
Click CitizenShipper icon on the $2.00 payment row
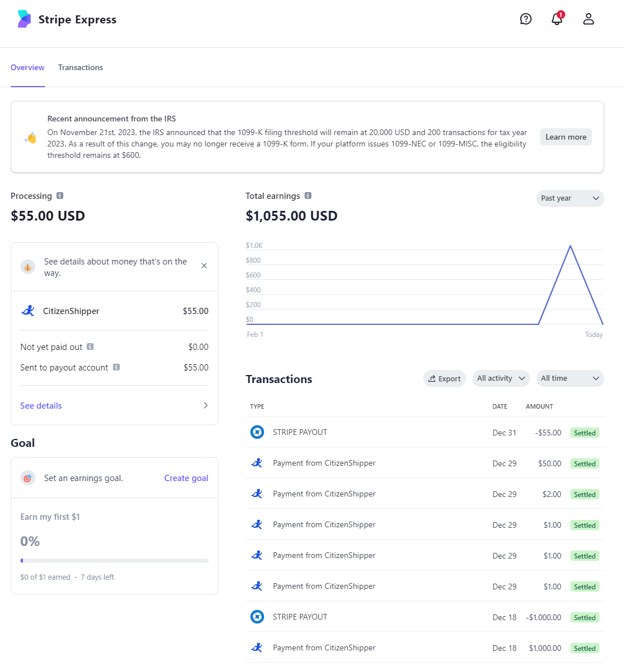(x=257, y=494)
